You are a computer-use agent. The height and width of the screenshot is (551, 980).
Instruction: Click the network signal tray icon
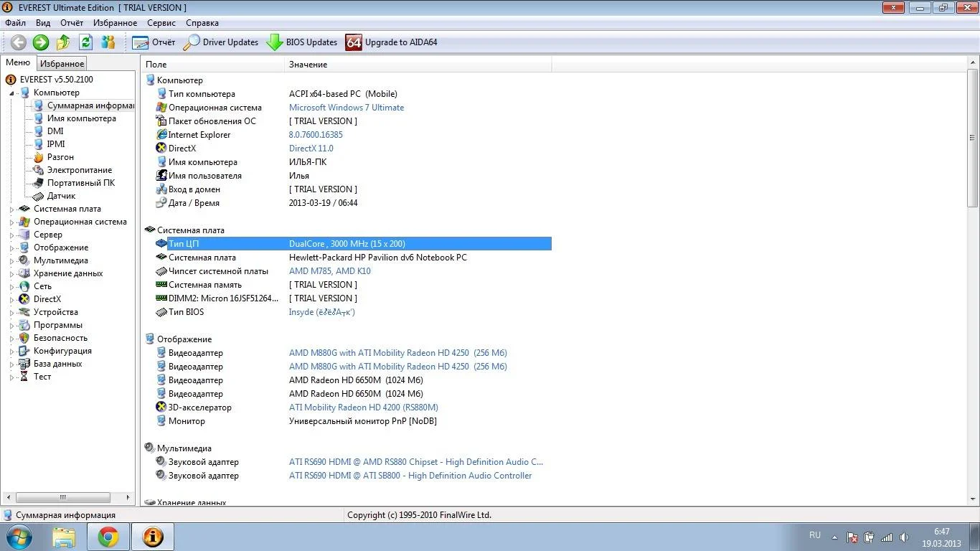[x=887, y=537]
